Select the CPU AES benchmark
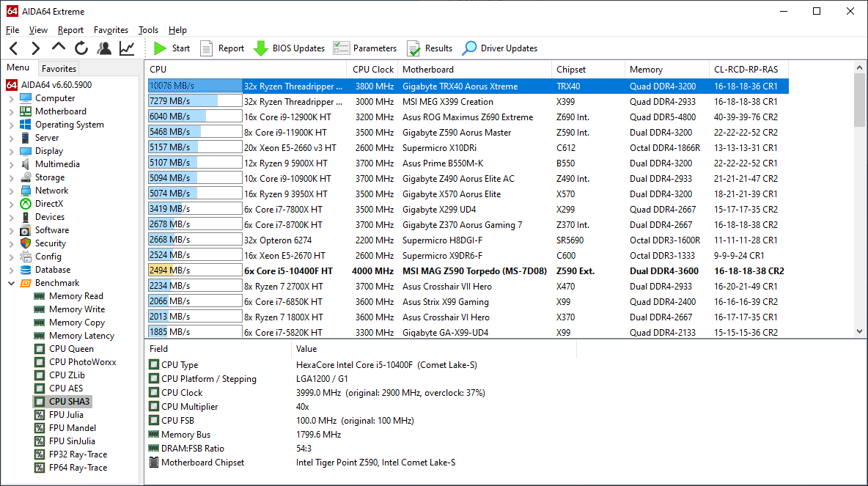 [x=65, y=389]
